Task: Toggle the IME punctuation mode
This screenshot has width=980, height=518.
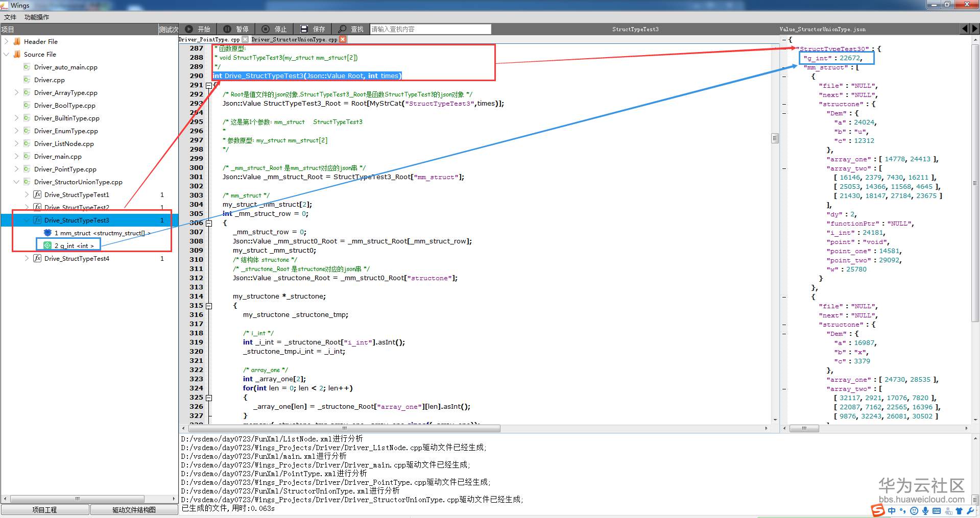Action: coord(903,511)
